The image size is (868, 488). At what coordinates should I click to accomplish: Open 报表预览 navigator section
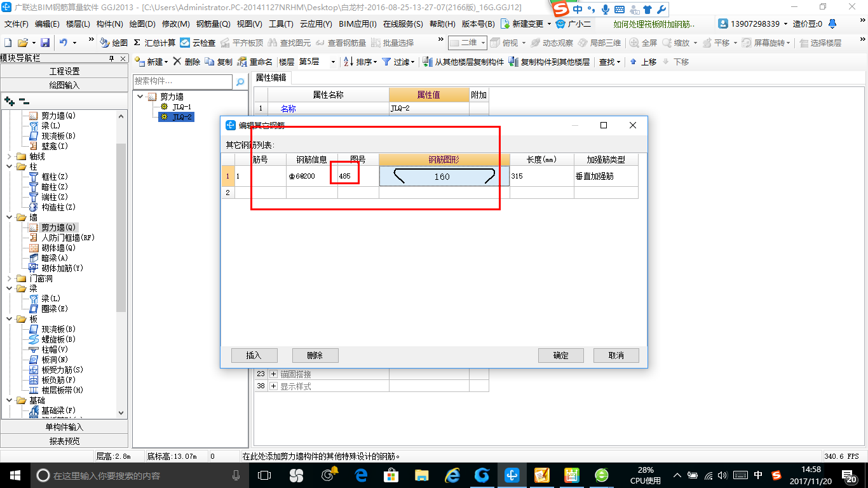pos(64,441)
